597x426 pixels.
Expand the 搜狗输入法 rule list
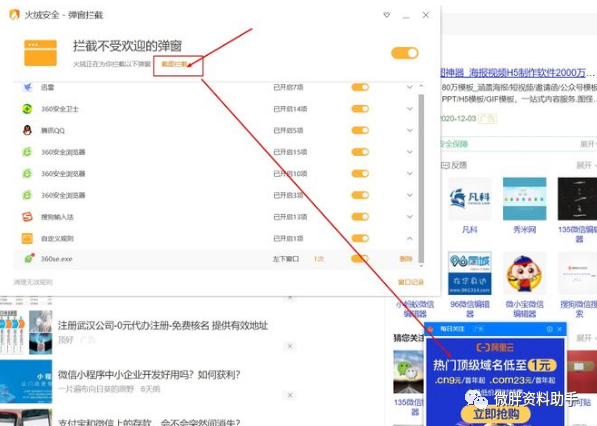tap(410, 217)
